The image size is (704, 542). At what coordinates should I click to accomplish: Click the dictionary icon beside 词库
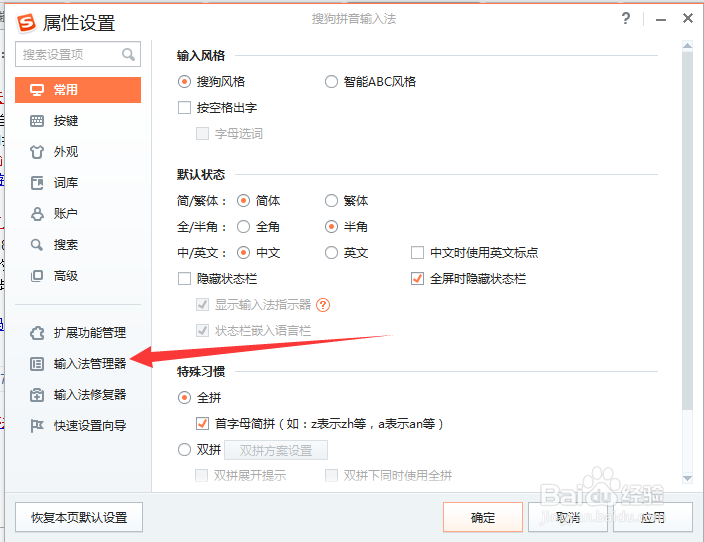pos(37,183)
